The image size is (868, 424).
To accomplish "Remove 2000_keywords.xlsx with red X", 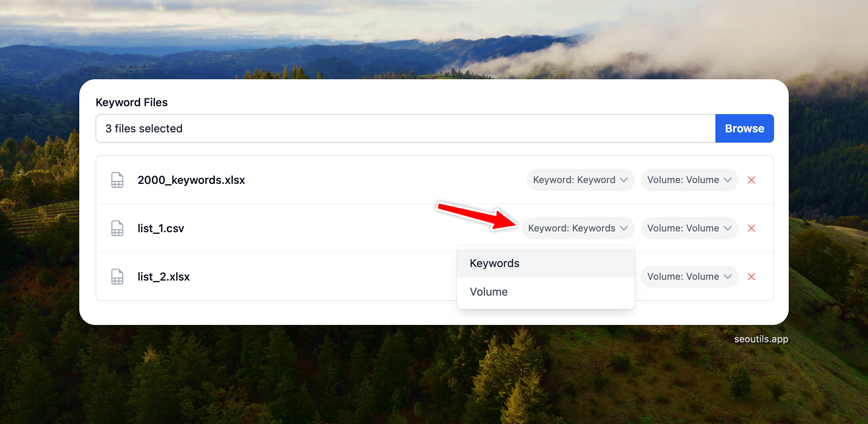I will (751, 180).
